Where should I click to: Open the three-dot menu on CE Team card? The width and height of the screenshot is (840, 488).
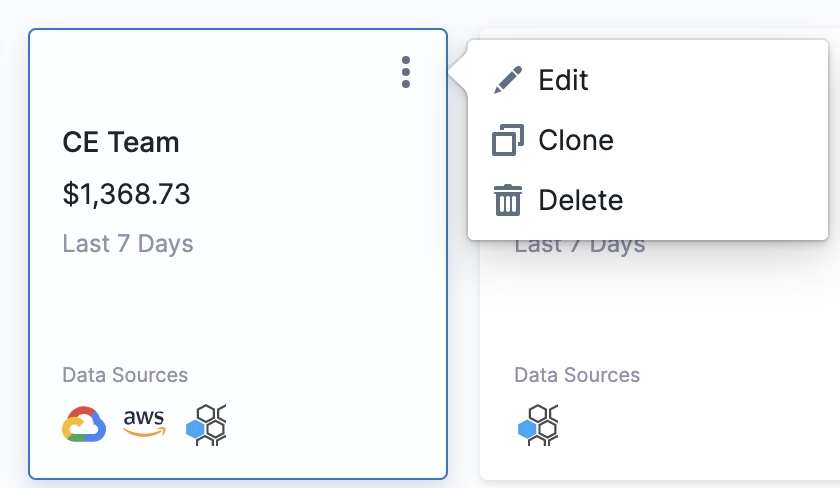pos(406,72)
